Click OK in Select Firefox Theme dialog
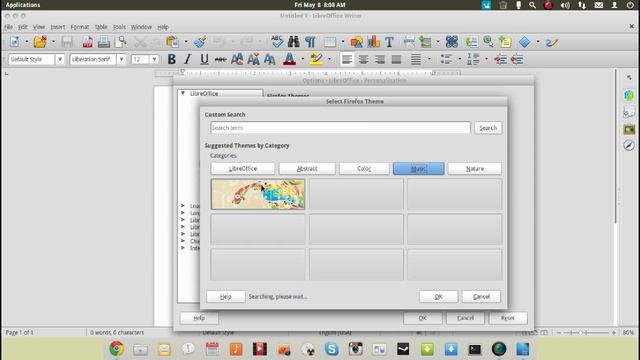 [438, 297]
